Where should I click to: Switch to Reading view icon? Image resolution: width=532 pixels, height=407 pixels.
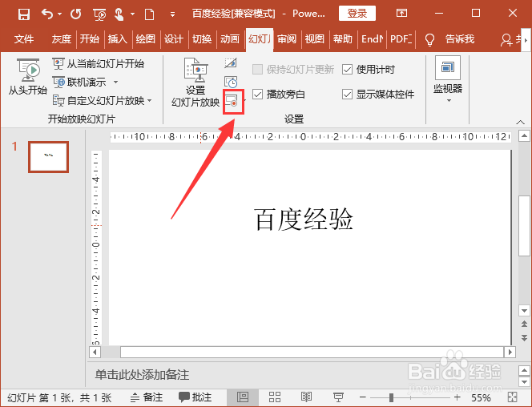(306, 397)
